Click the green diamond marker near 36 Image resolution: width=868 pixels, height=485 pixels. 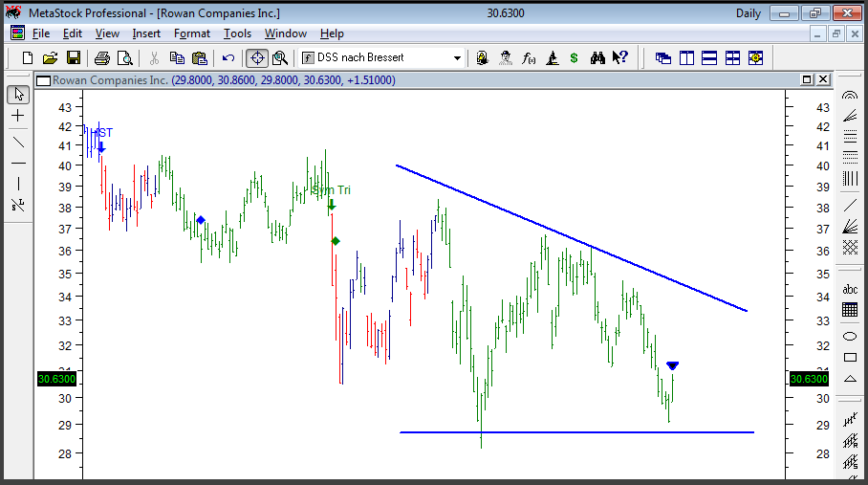coord(336,241)
